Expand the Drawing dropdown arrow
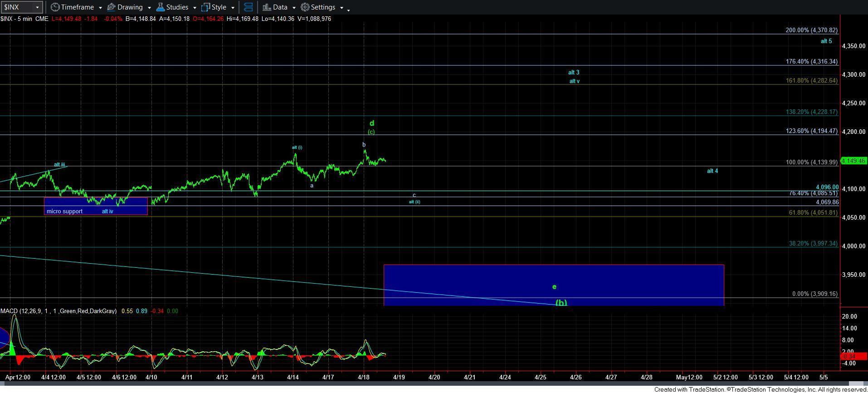868x393 pixels. click(149, 8)
